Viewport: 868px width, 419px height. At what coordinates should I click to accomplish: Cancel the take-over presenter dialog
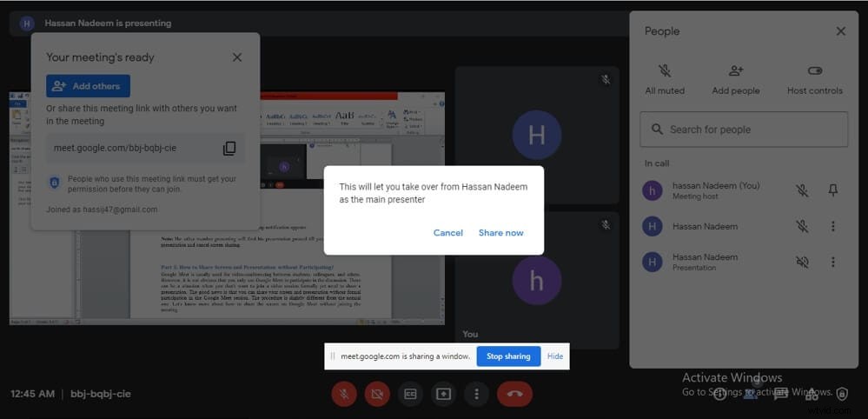[447, 232]
